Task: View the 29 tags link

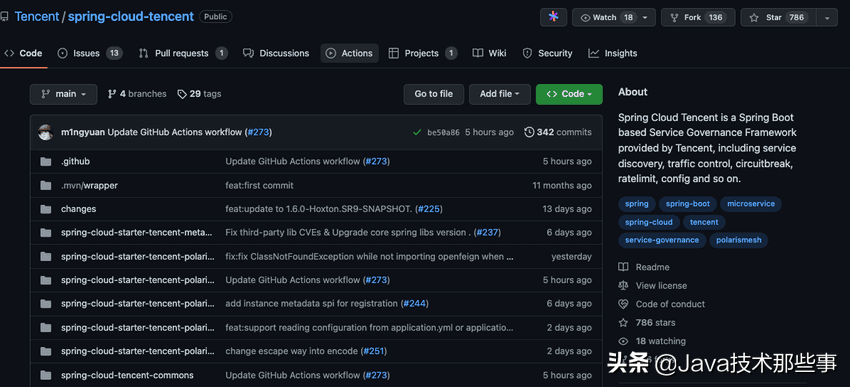Action: pos(199,94)
